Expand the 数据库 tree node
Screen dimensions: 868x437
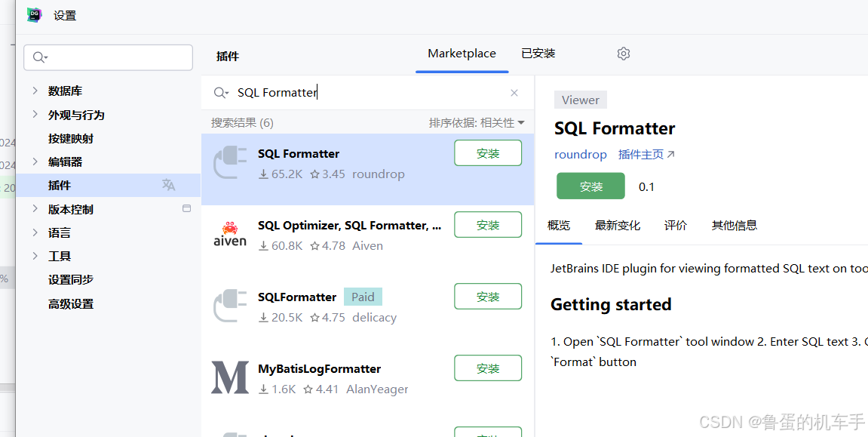pos(35,91)
